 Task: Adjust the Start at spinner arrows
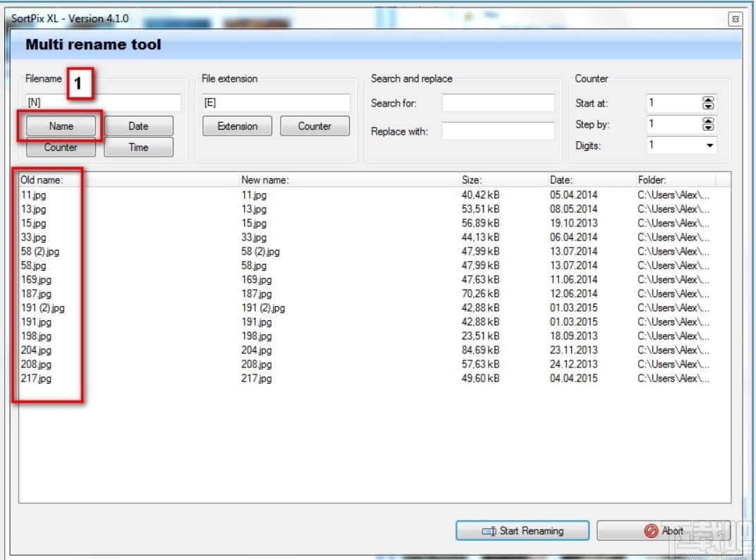coord(708,103)
